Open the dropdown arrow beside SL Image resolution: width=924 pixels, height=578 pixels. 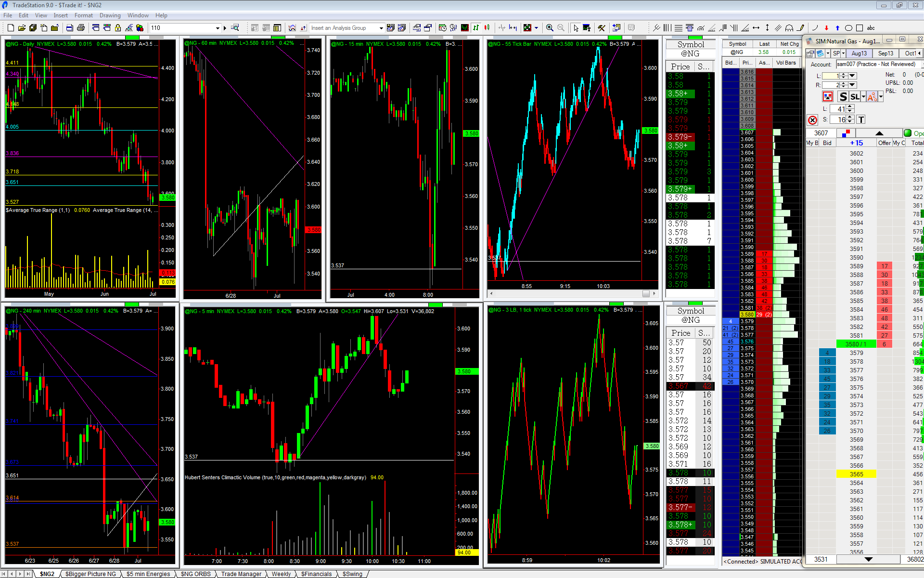[x=863, y=96]
